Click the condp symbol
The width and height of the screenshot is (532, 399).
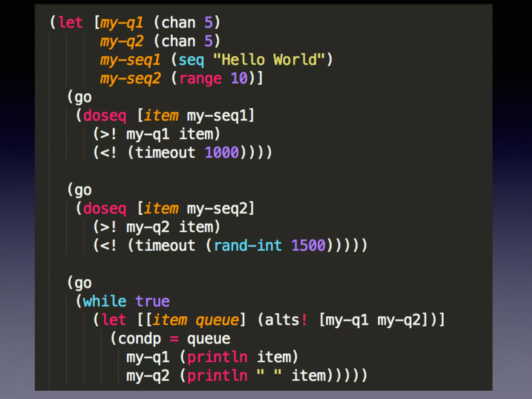click(x=139, y=339)
